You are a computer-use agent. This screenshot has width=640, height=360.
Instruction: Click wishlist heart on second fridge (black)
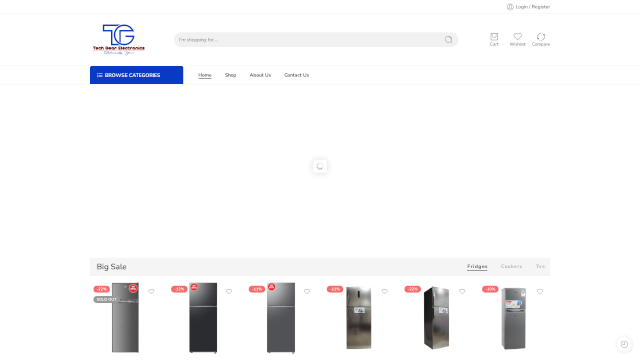pos(229,291)
